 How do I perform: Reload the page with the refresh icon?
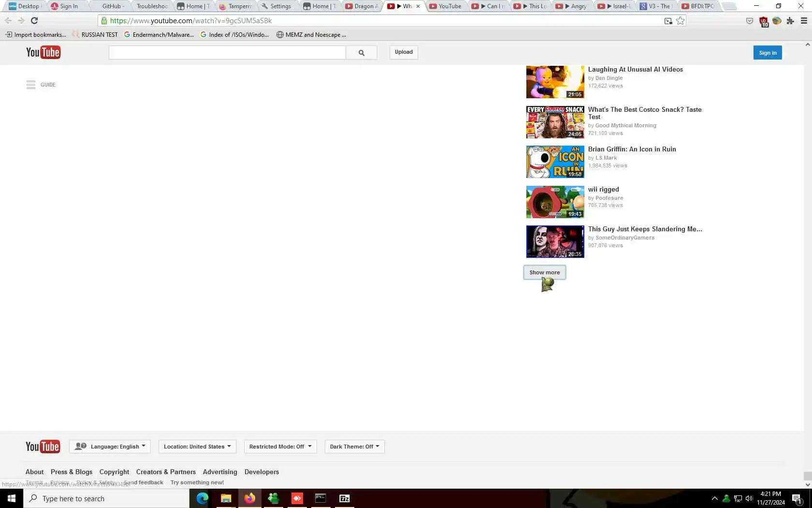coord(34,20)
